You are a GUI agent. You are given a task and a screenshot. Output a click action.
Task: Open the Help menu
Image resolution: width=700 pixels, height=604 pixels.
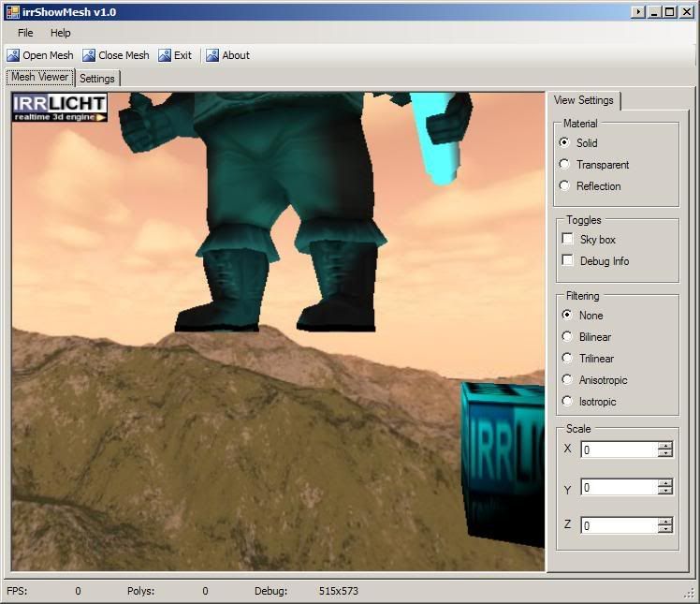[x=60, y=33]
